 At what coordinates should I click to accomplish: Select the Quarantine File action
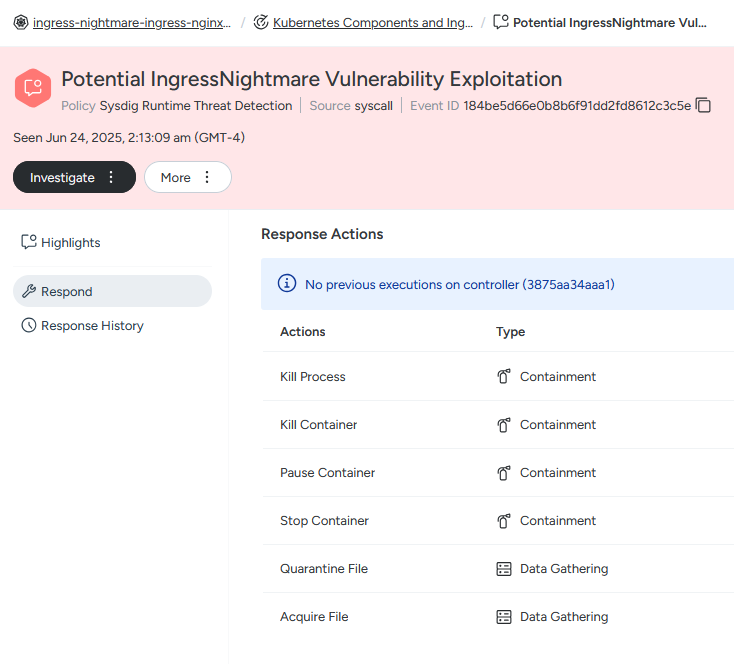coord(324,568)
